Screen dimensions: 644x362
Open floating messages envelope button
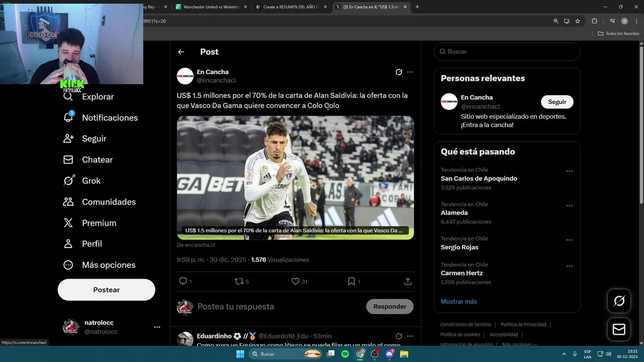click(619, 329)
